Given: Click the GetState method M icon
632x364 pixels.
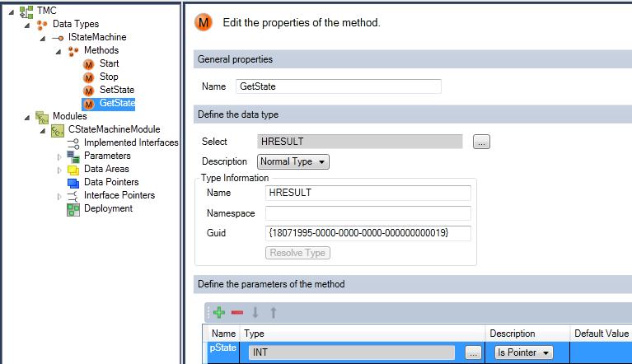Looking at the screenshot, I should 89,104.
